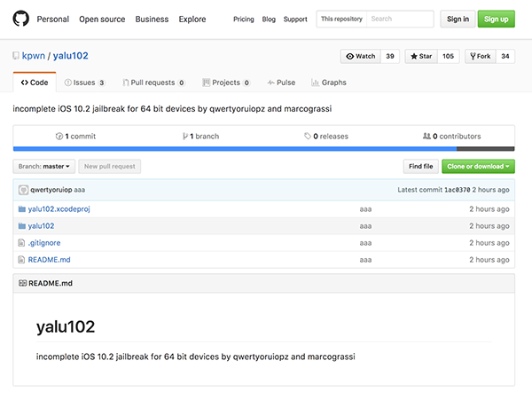Screen dimensions: 532x400
Task: Star the yalu102 repository
Action: 420,56
